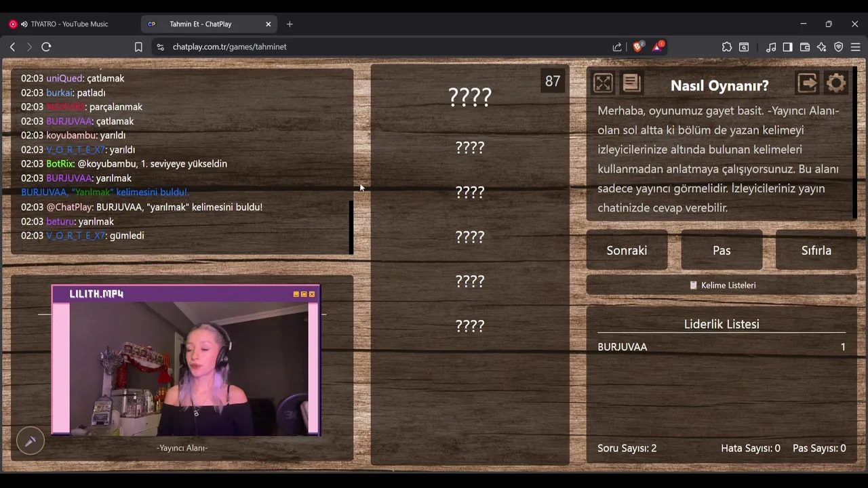Open Brave Shields lion icon
The image size is (868, 488).
638,47
